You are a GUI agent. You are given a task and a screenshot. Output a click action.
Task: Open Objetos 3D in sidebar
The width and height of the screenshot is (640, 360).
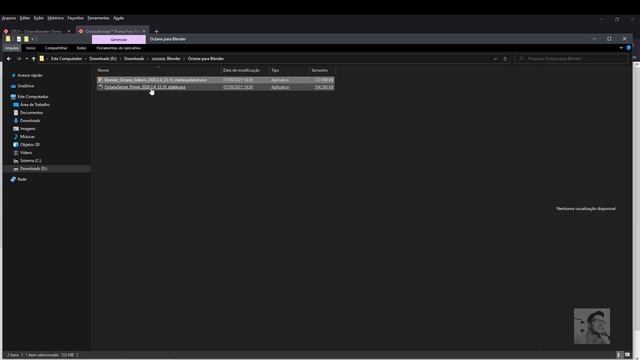30,145
